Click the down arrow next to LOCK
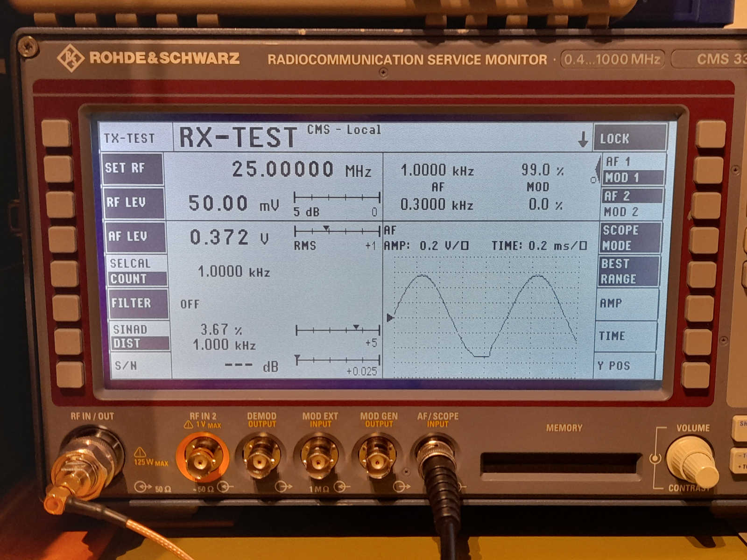 (583, 139)
